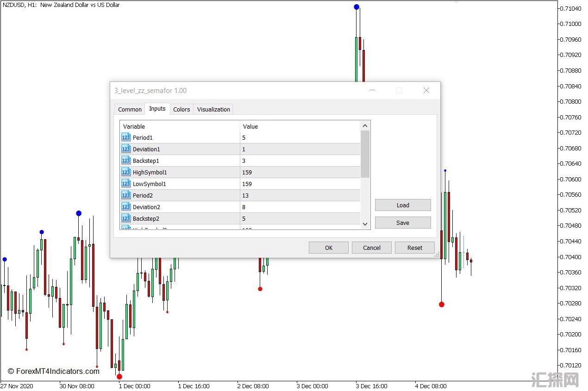Open the Colors tab
The height and width of the screenshot is (391, 588).
coord(181,109)
